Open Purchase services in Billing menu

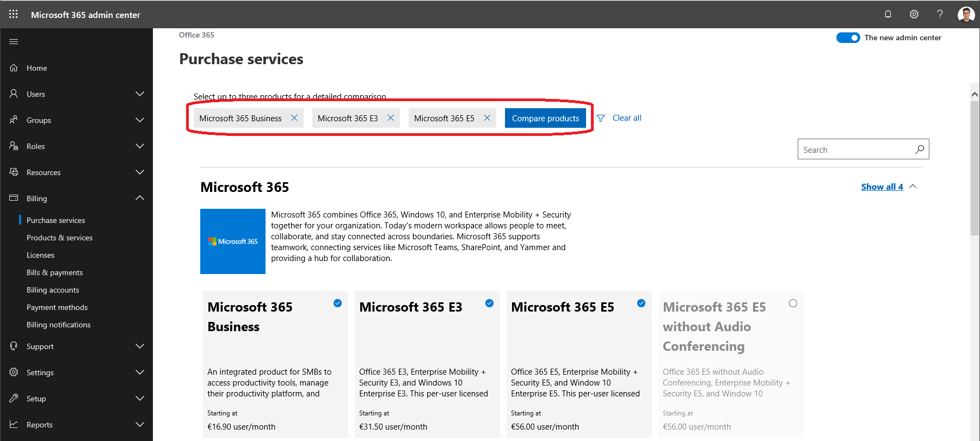(x=56, y=220)
